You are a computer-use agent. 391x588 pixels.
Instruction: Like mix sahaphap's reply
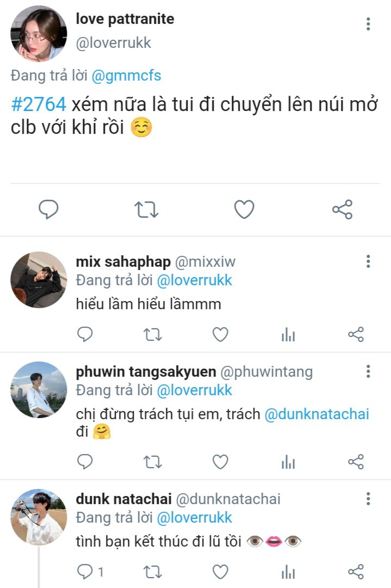point(220,334)
